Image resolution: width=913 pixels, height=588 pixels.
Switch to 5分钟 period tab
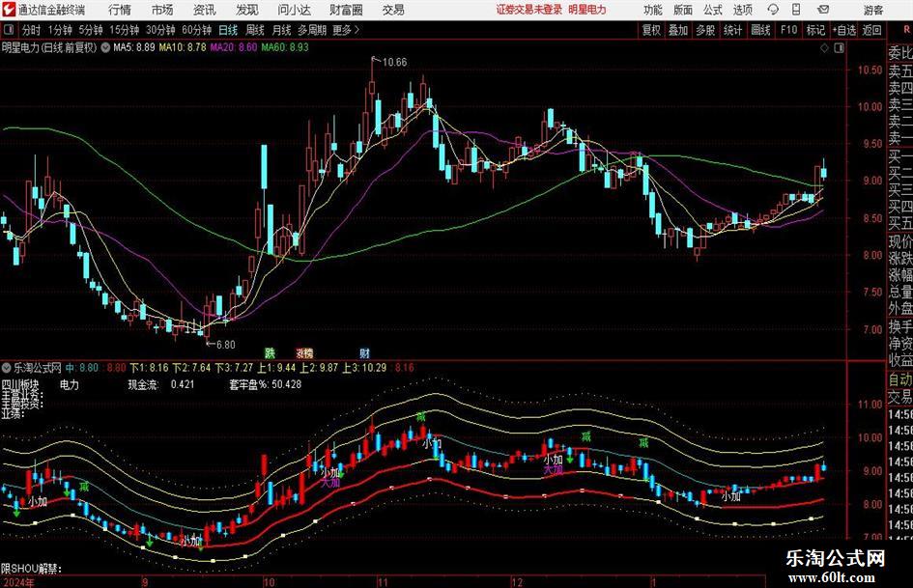(91, 30)
